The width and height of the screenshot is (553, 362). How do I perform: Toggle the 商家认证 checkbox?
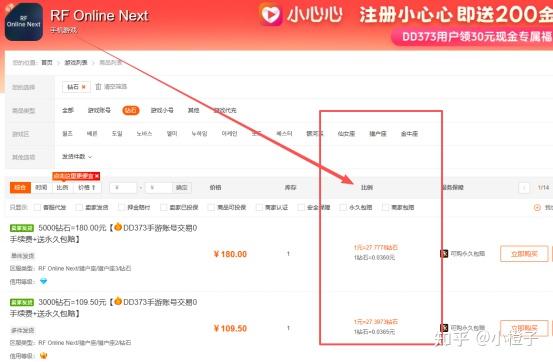point(259,207)
